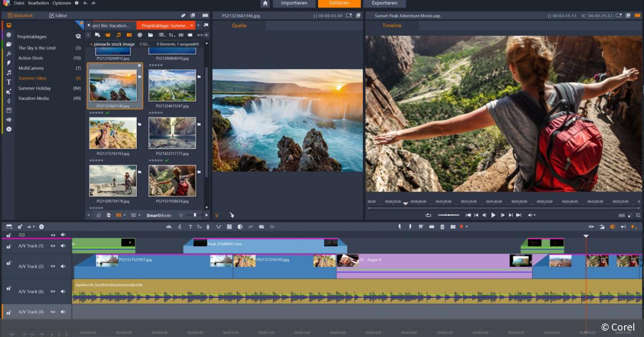Open the sort order dropdown in the library
Image resolution: width=644 pixels, height=337 pixels.
coord(172,35)
